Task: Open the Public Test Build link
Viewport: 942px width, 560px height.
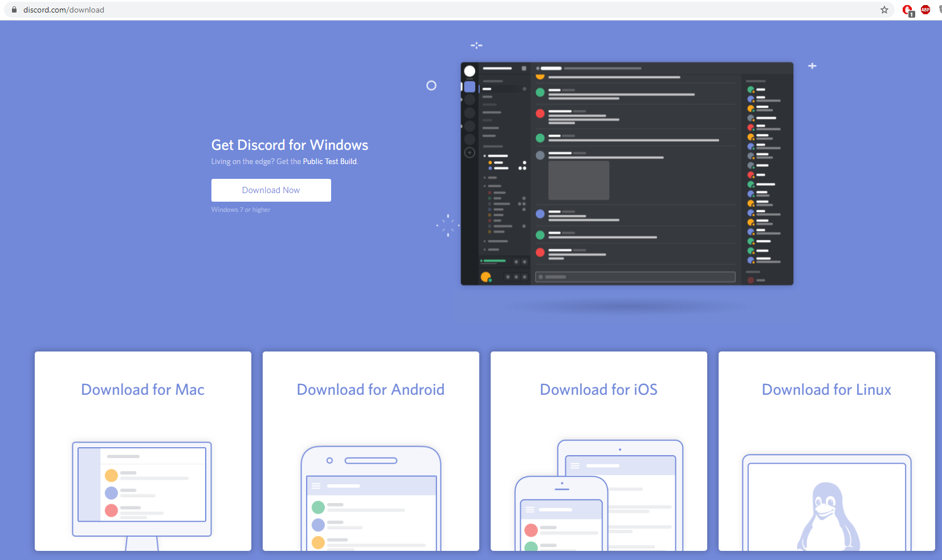Action: coord(329,162)
